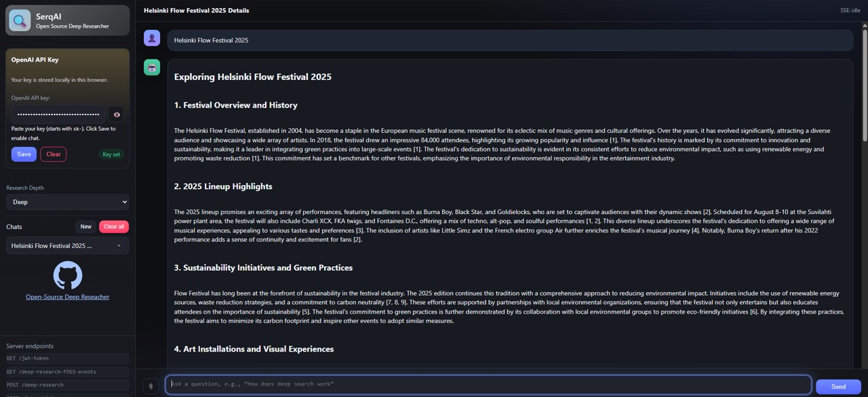Select Helsinki Flow Festival 2025 chat entry
The image size is (868, 397).
[x=54, y=246]
